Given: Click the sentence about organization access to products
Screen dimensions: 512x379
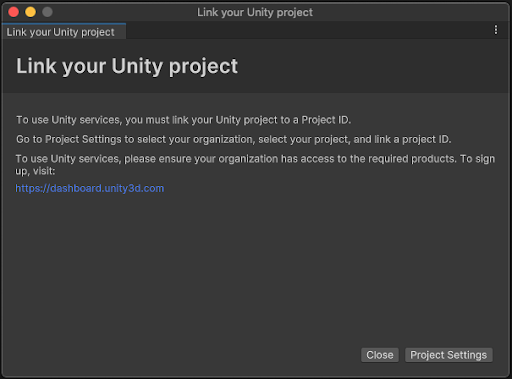Looking at the screenshot, I should coord(255,159).
